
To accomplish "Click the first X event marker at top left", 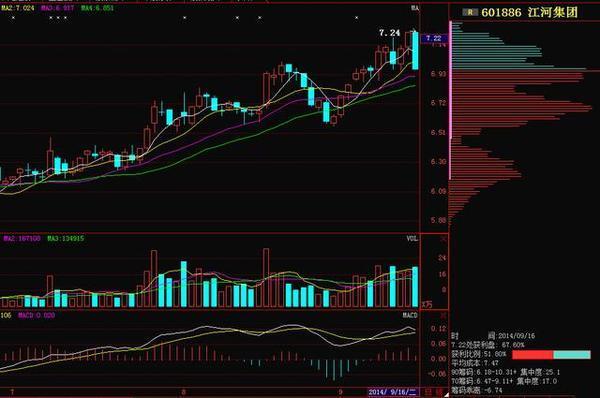I will [x=13, y=18].
